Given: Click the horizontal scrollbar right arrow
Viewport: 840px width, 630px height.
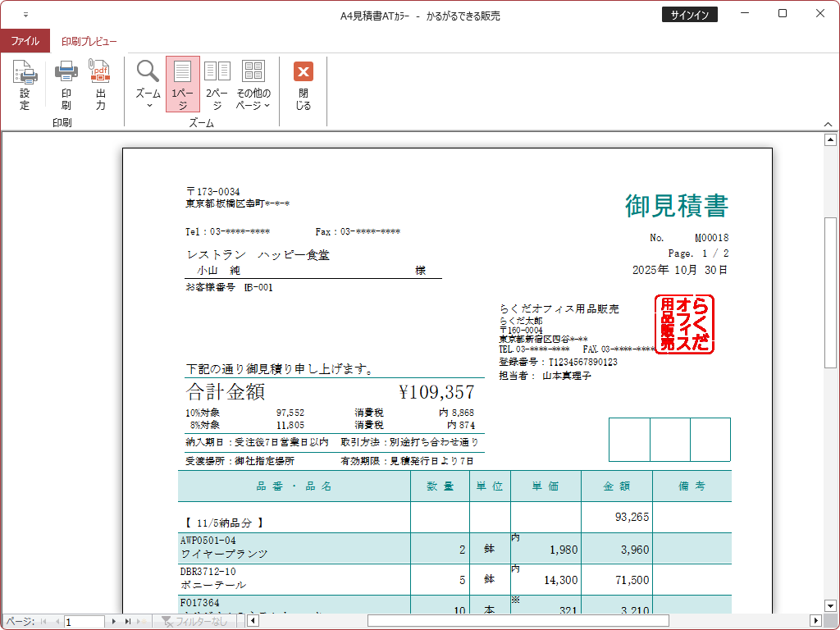Looking at the screenshot, I should pos(815,620).
